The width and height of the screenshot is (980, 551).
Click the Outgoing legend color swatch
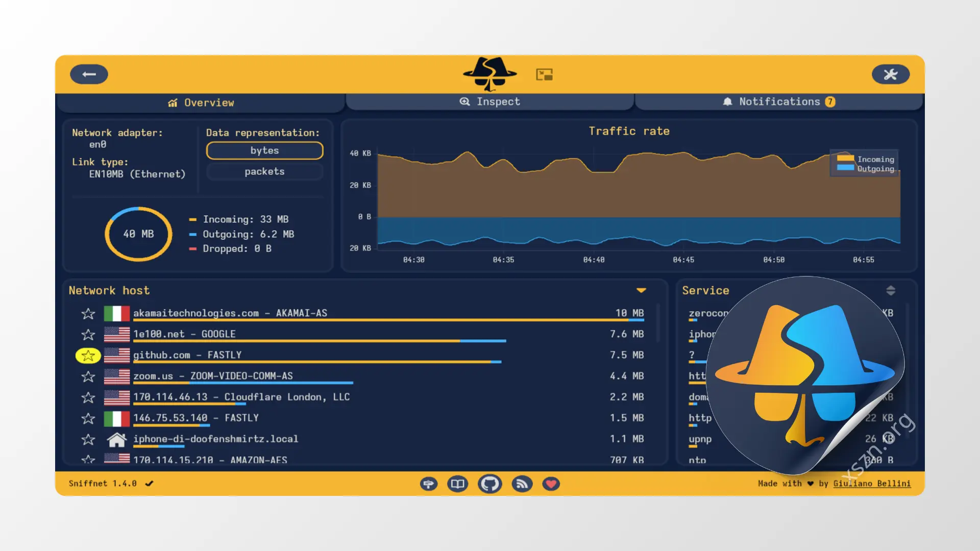[x=845, y=168]
